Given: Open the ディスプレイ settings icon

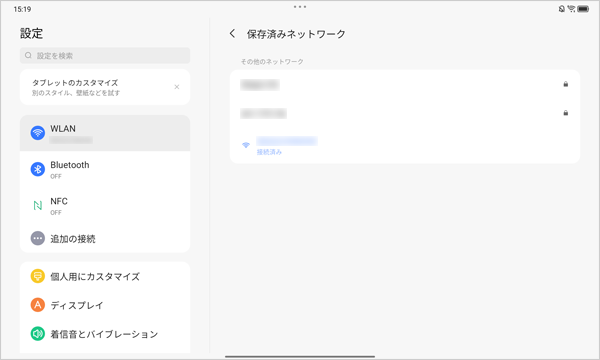Looking at the screenshot, I should click(38, 305).
